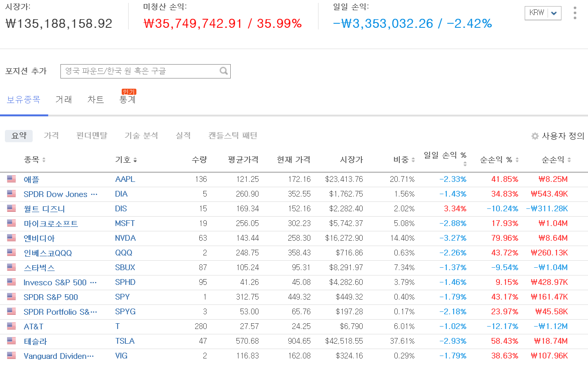The height and width of the screenshot is (367, 588).
Task: Open the SPDR Dow Jones link
Action: [x=60, y=194]
